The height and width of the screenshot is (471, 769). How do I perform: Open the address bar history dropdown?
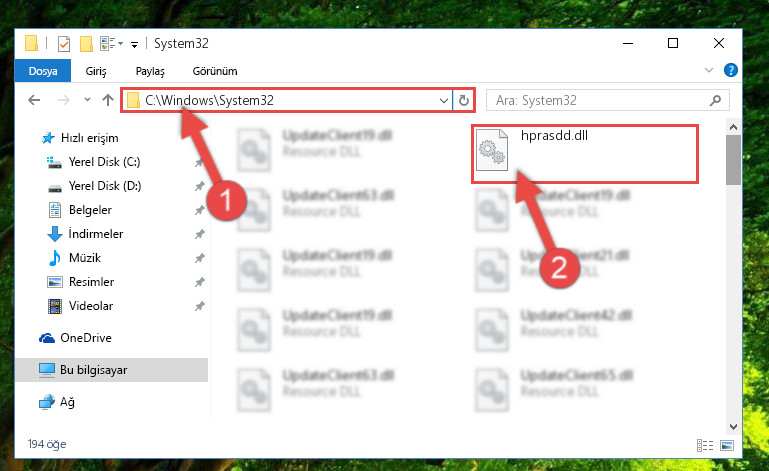[444, 101]
